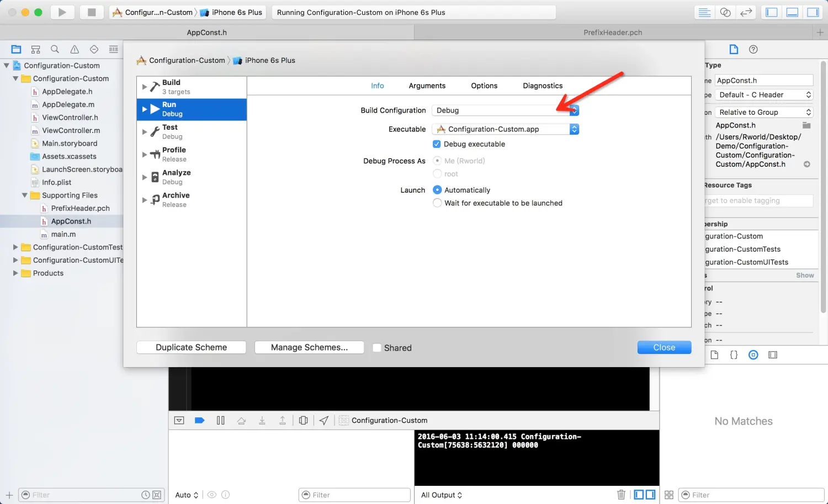828x504 pixels.
Task: Pause program execution in debug bar
Action: click(x=220, y=420)
